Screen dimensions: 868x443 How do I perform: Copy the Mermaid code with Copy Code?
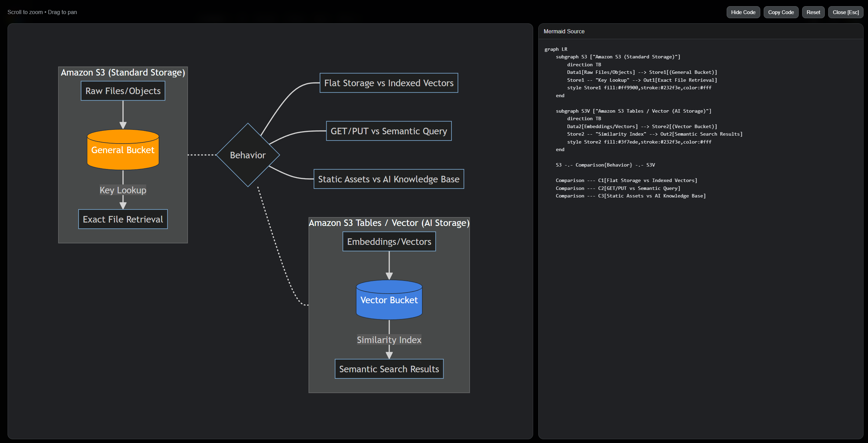pos(781,12)
